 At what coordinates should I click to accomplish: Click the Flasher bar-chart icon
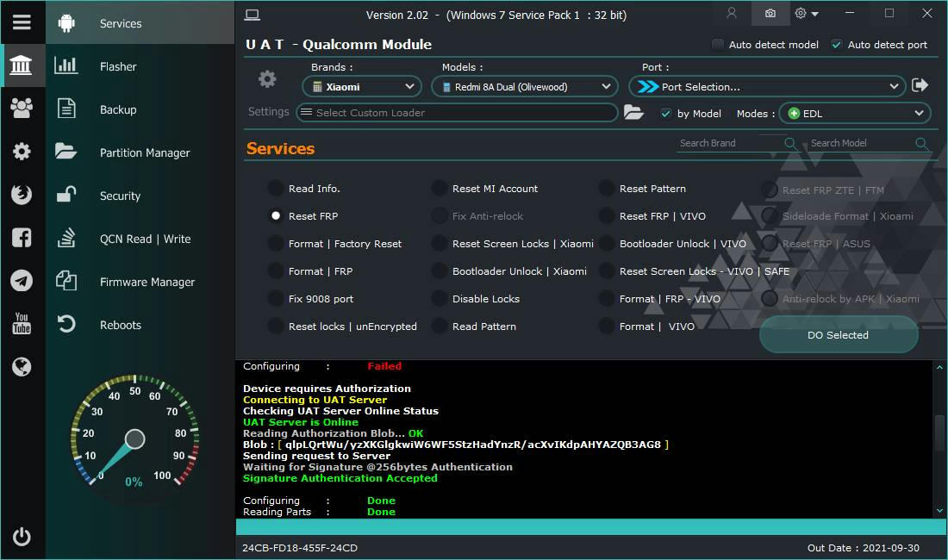(x=65, y=65)
